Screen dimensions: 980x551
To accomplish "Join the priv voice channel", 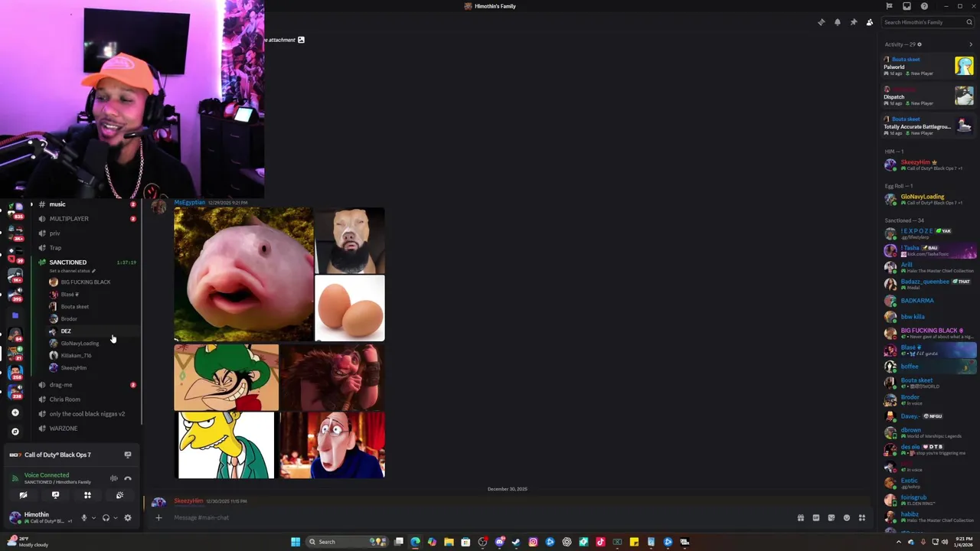I will (x=87, y=233).
